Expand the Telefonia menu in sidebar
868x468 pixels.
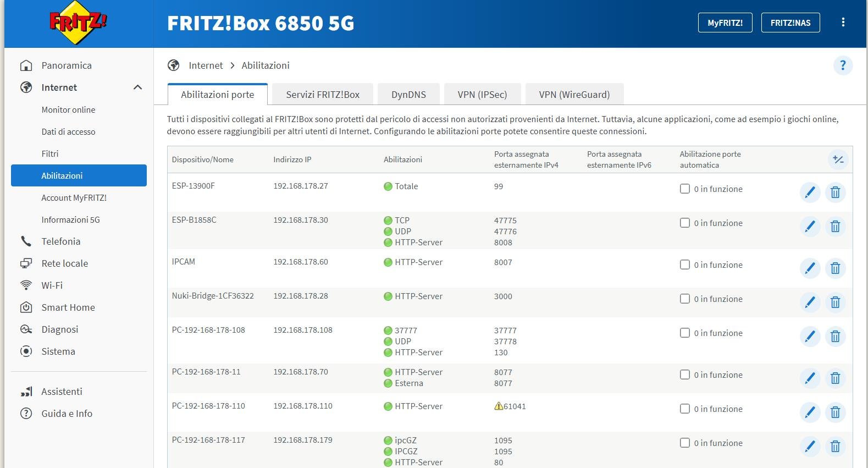[x=60, y=241]
